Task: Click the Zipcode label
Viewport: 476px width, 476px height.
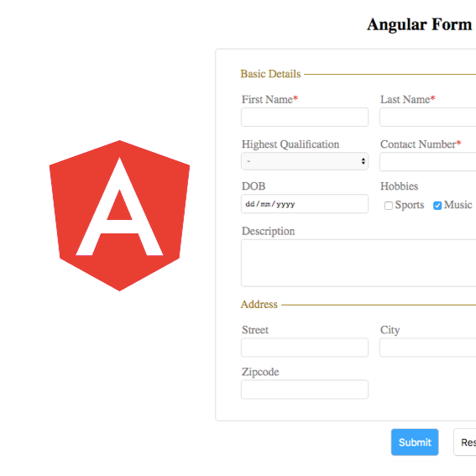Action: point(260,372)
